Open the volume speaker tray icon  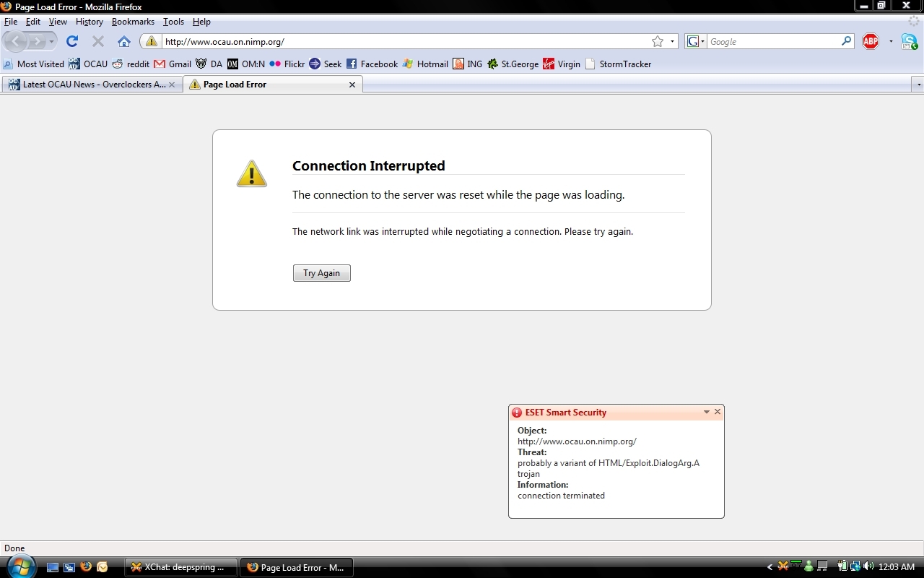click(868, 566)
